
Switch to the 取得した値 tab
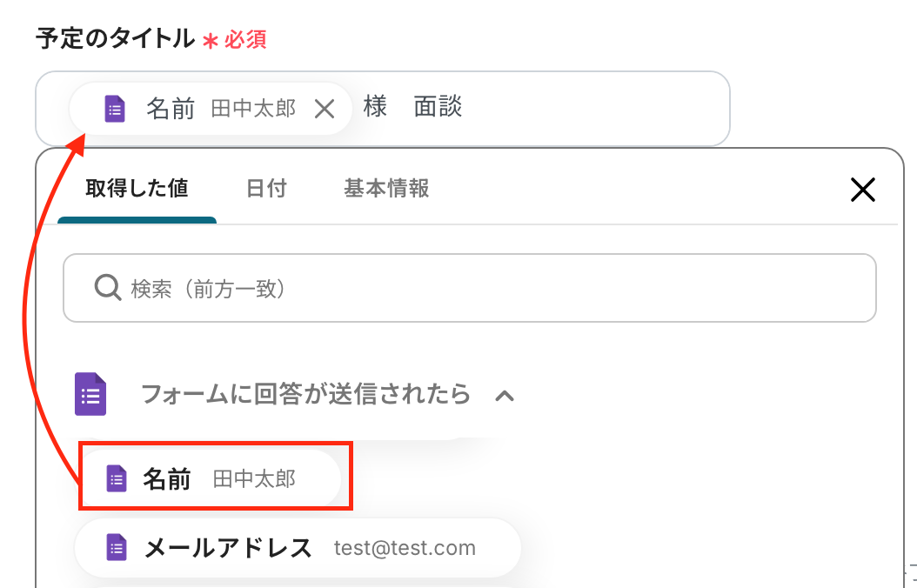[x=137, y=188]
